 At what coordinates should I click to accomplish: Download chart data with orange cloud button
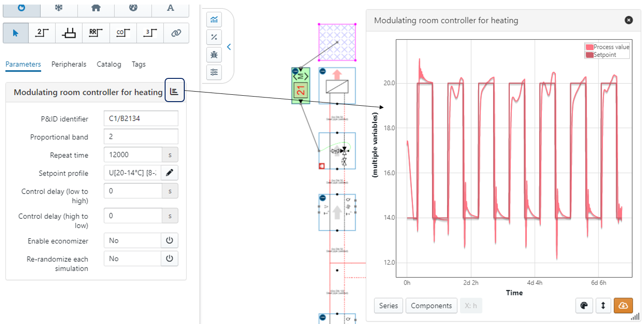point(623,305)
